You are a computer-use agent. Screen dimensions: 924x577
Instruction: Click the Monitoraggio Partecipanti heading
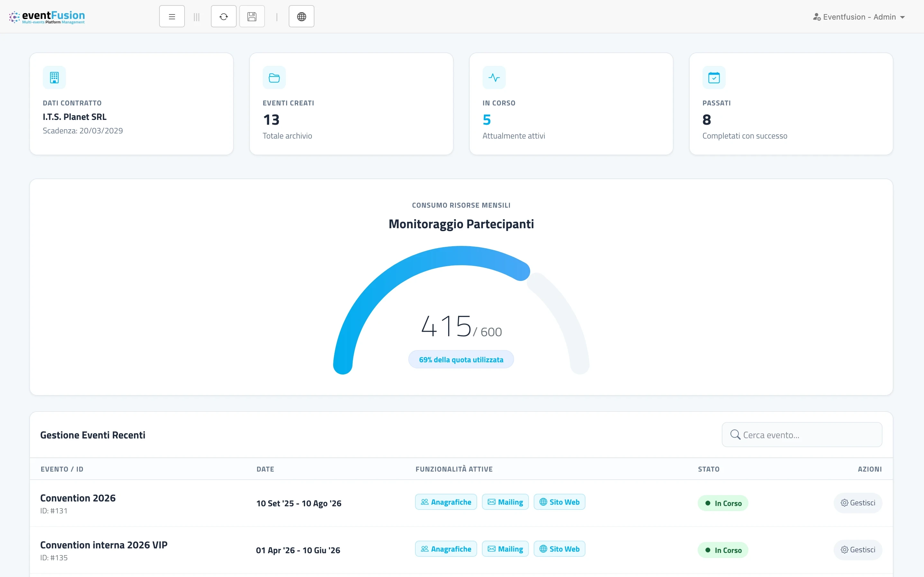(x=461, y=224)
